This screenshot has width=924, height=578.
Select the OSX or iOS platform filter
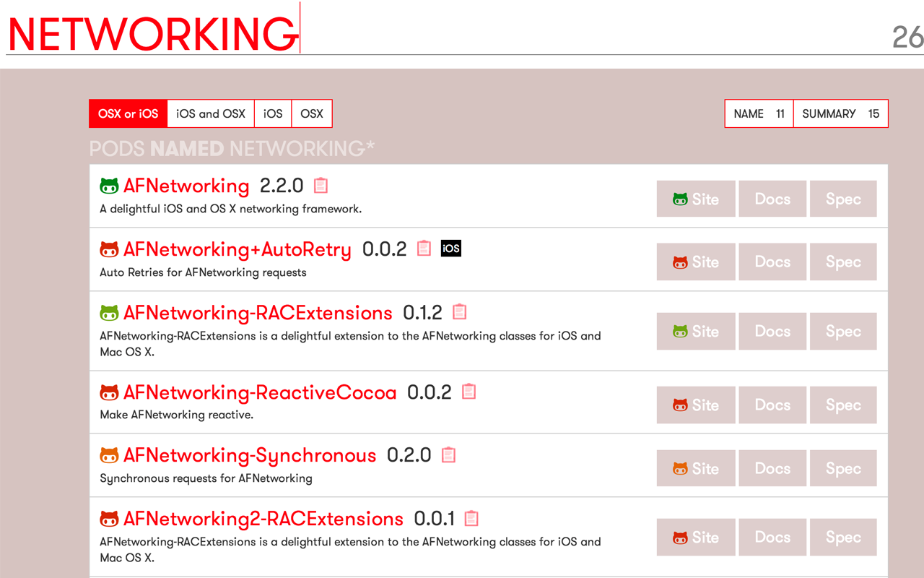click(128, 113)
